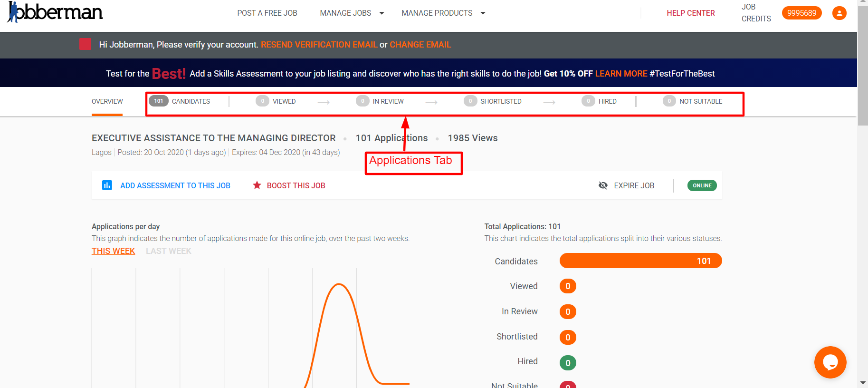
Task: Click the Applications per day heading
Action: (x=125, y=226)
